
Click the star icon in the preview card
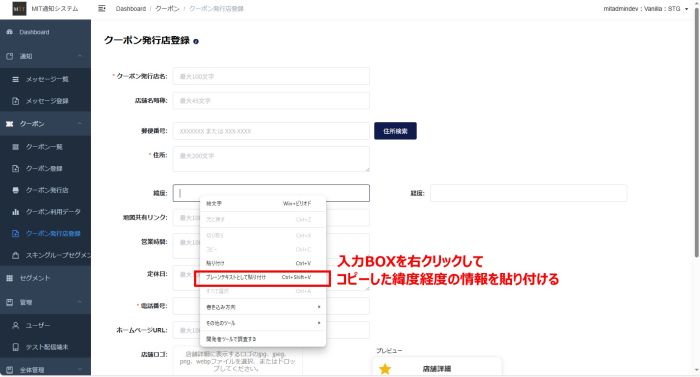(x=385, y=369)
